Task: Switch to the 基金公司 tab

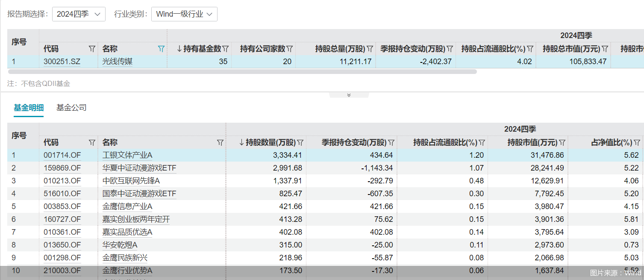Action: [71, 108]
